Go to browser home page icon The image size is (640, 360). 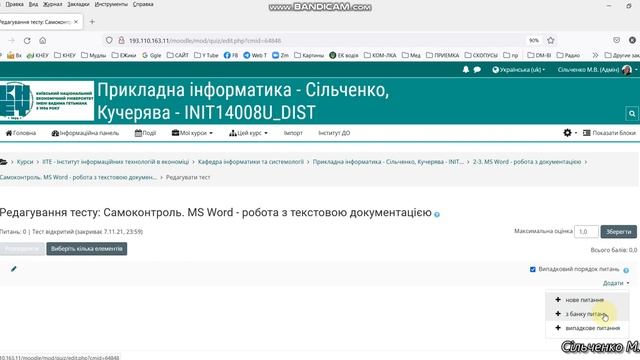tap(42, 40)
